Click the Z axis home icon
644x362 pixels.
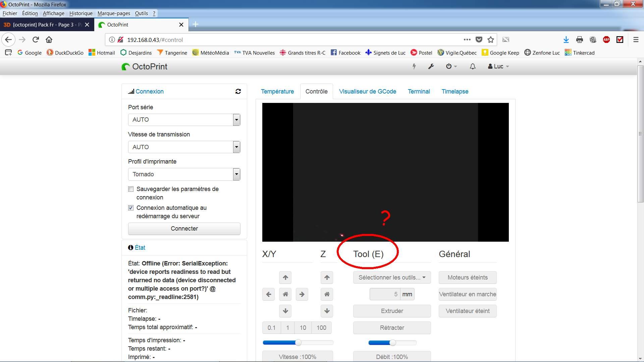tap(327, 294)
